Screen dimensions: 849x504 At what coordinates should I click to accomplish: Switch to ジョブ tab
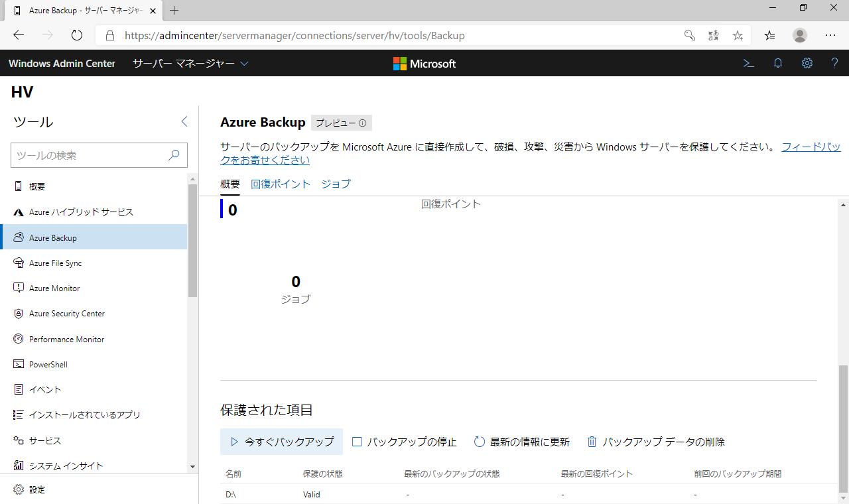tap(336, 184)
